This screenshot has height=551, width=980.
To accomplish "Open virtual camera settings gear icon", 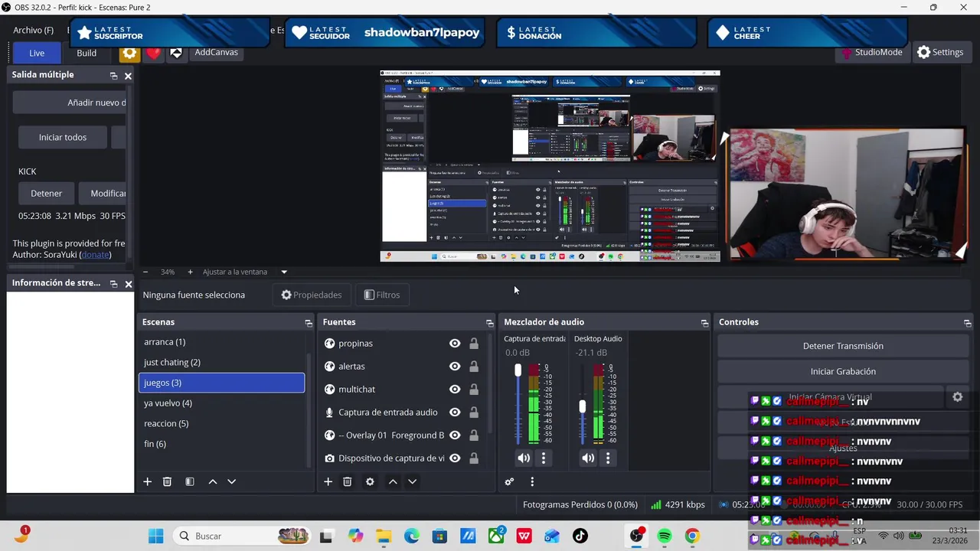I will click(x=957, y=397).
